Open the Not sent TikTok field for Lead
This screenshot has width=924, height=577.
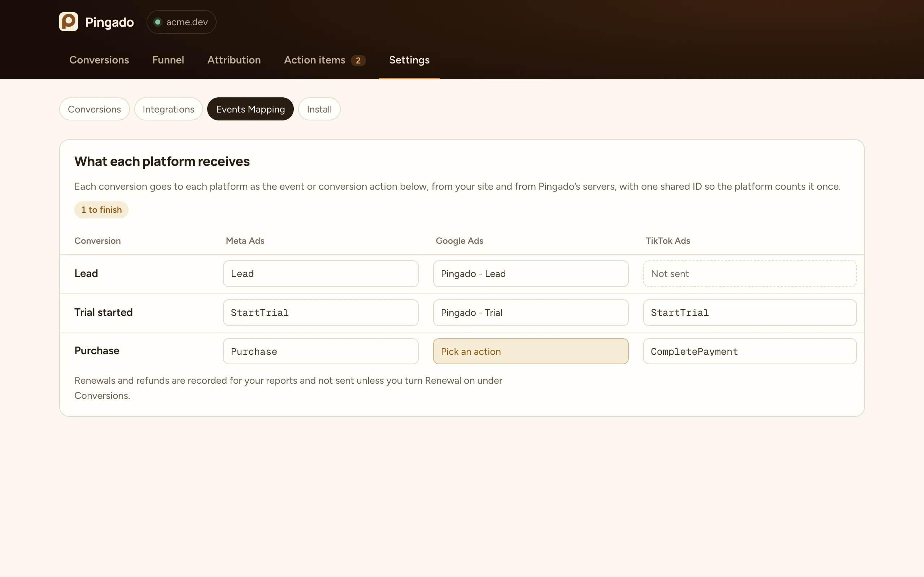[750, 274]
